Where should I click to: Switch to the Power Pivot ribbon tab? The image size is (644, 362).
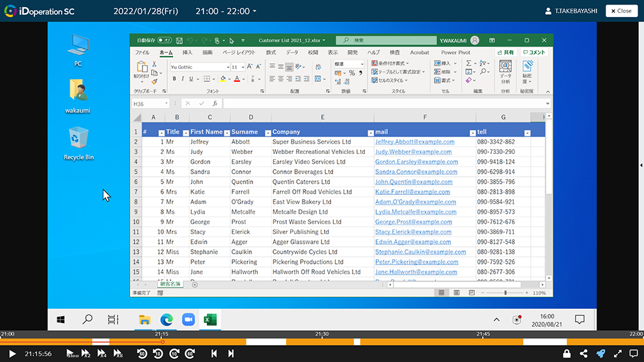[x=455, y=53]
